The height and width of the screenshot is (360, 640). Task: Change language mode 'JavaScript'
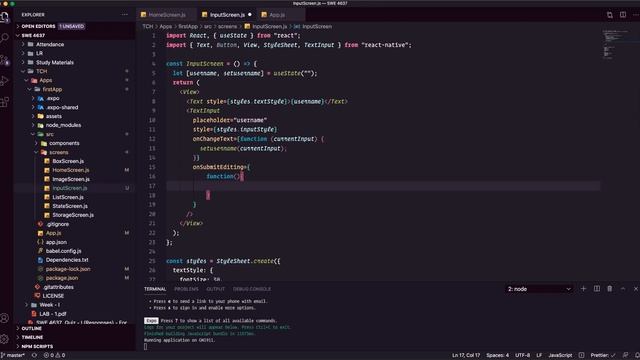560,355
